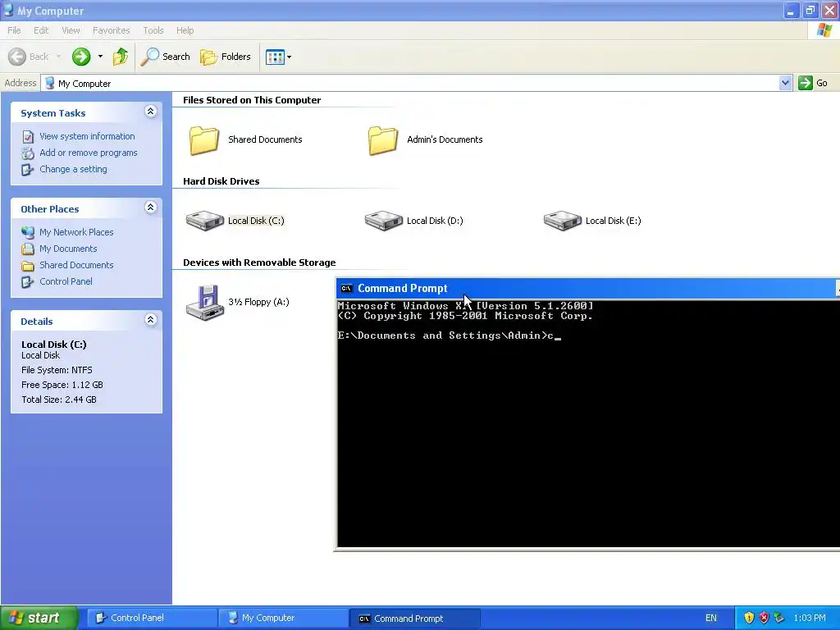
Task: Expand the Address bar dropdown
Action: point(785,83)
